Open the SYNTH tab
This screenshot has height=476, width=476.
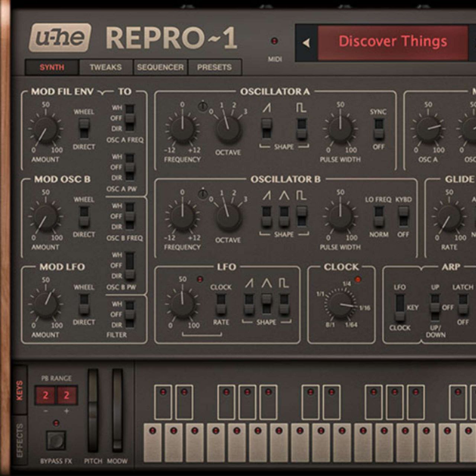click(x=52, y=67)
